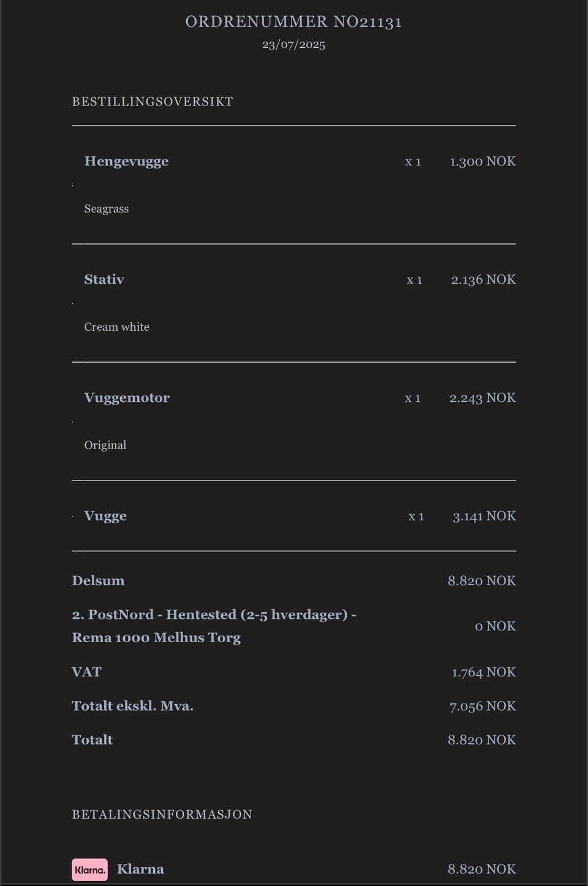588x886 pixels.
Task: Click the Klarna payment logo icon
Action: point(89,869)
